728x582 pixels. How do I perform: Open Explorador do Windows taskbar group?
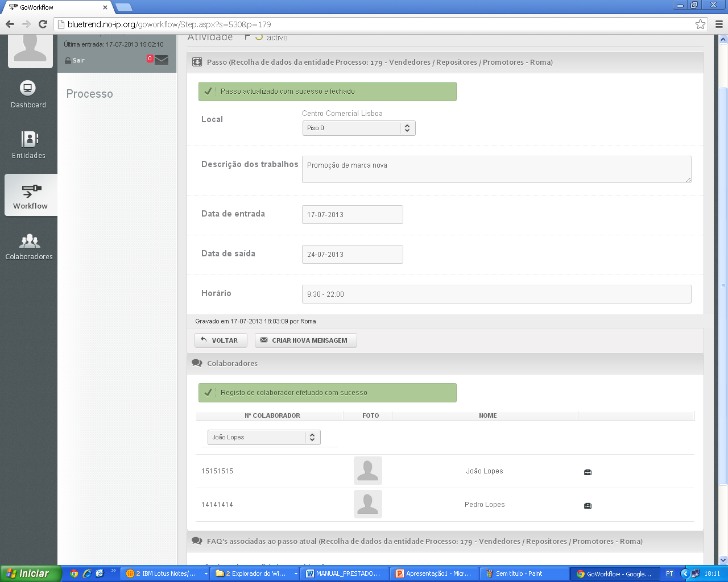(x=256, y=573)
